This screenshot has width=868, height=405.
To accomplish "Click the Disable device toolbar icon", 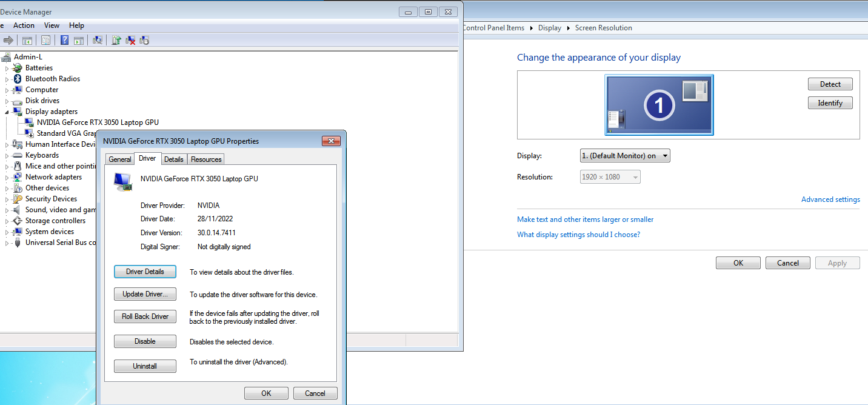I will pos(144,41).
